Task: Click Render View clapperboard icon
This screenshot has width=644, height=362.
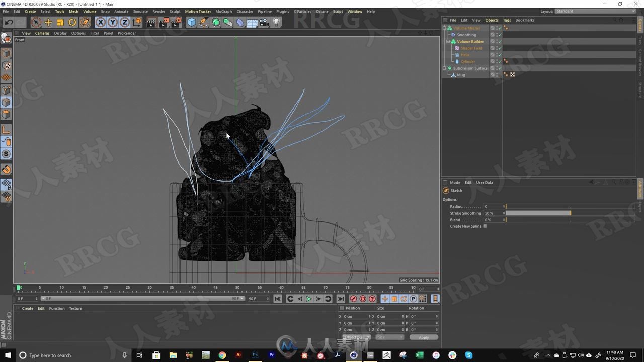Action: (151, 22)
